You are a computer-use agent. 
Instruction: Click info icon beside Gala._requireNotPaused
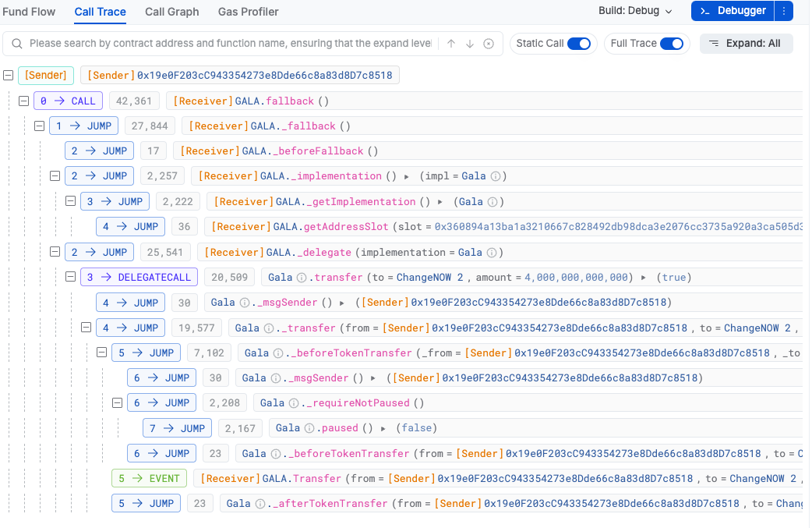point(294,403)
